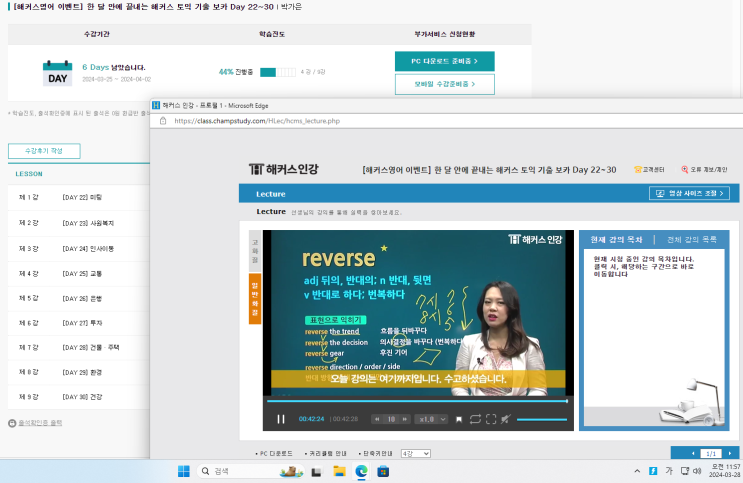The height and width of the screenshot is (483, 743).
Task: Click 영상 사이즈 조절 button
Action: pos(689,193)
